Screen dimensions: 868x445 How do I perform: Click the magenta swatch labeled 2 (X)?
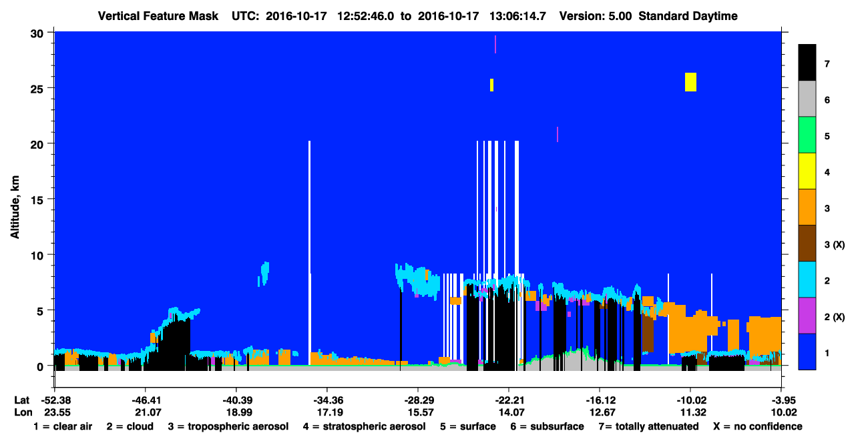tap(807, 315)
